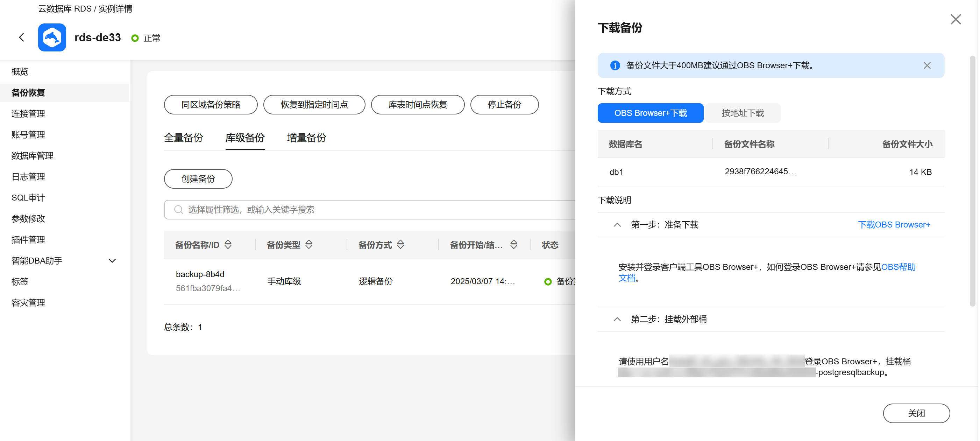Collapse the 第二步：挂载外部桶 section

pos(617,319)
